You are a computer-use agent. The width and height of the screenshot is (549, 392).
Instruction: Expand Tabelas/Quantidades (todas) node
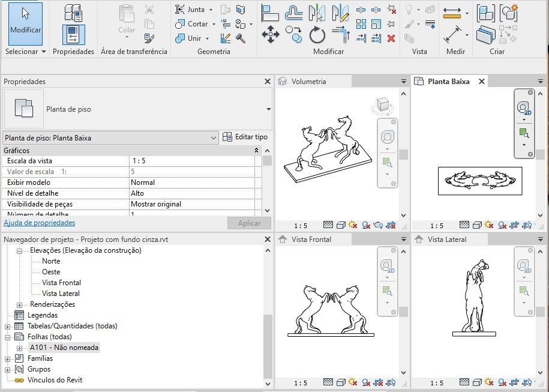click(x=7, y=327)
